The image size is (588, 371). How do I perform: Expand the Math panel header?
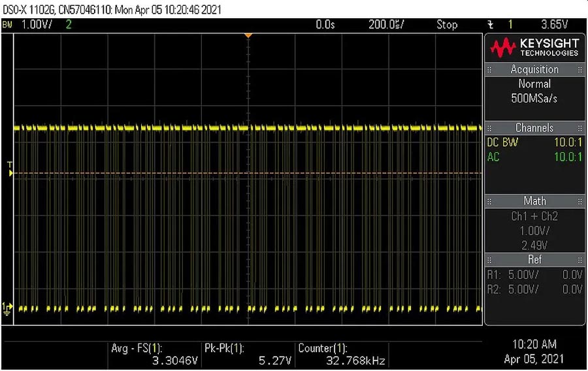click(534, 201)
